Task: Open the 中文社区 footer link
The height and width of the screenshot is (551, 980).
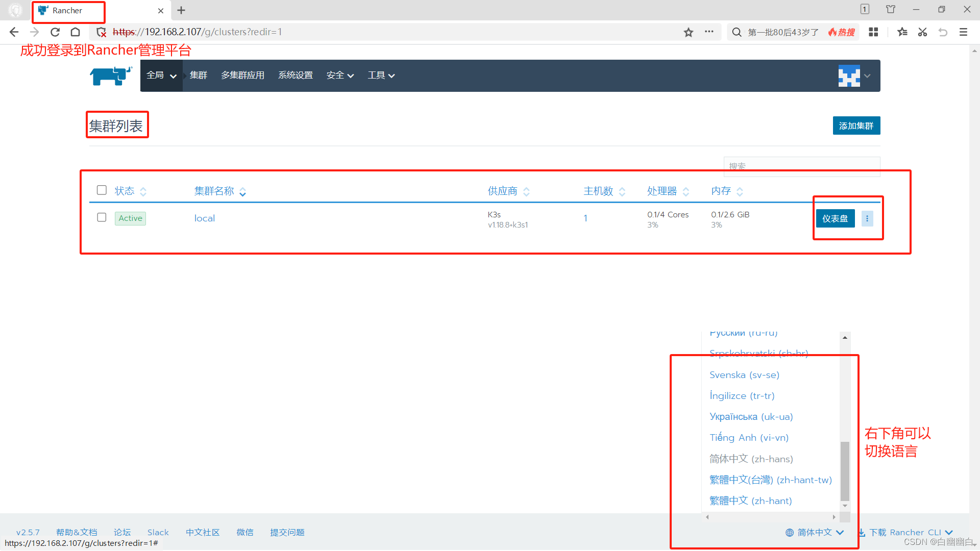Action: 203,533
